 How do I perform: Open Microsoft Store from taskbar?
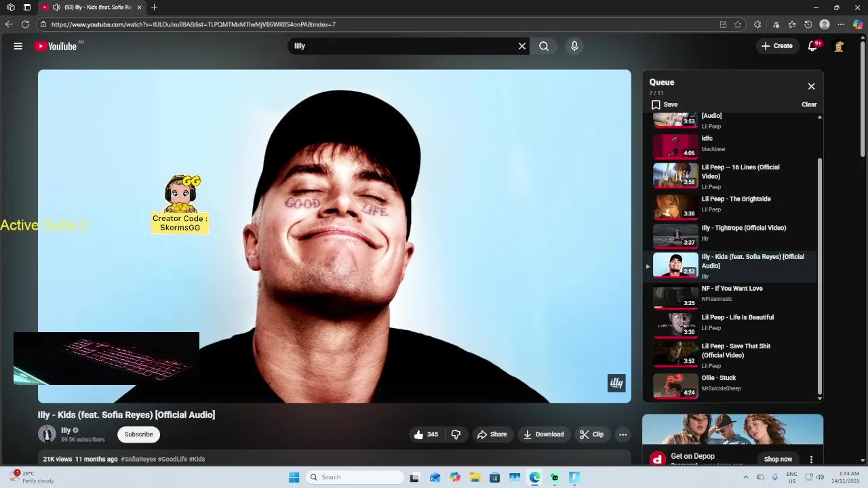pyautogui.click(x=494, y=477)
